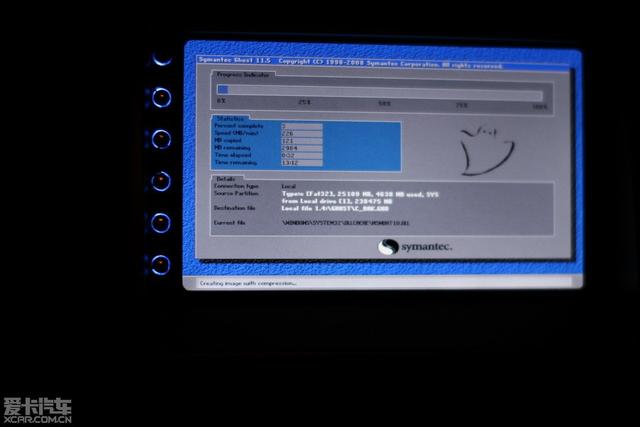Click the 'from Local drive' line
This screenshot has height=427, width=640.
(x=337, y=201)
